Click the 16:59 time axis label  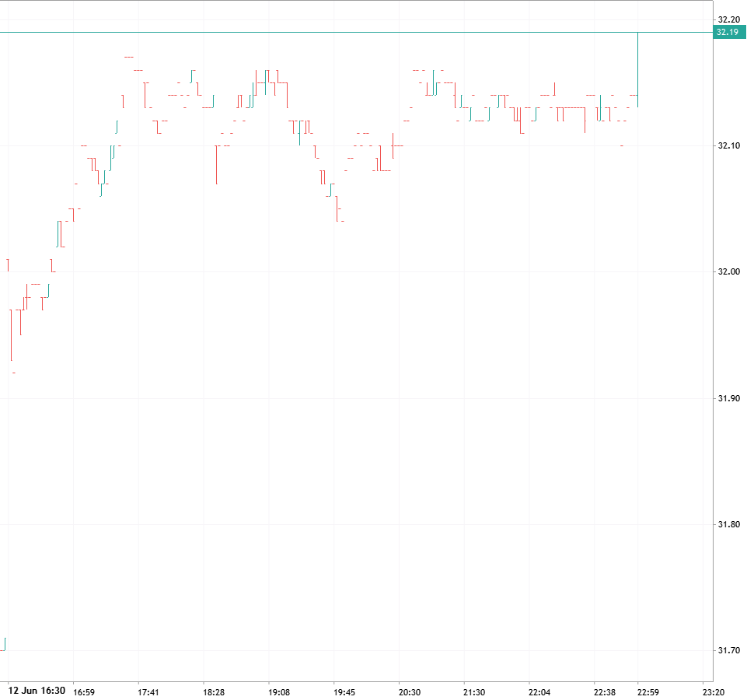(x=84, y=692)
